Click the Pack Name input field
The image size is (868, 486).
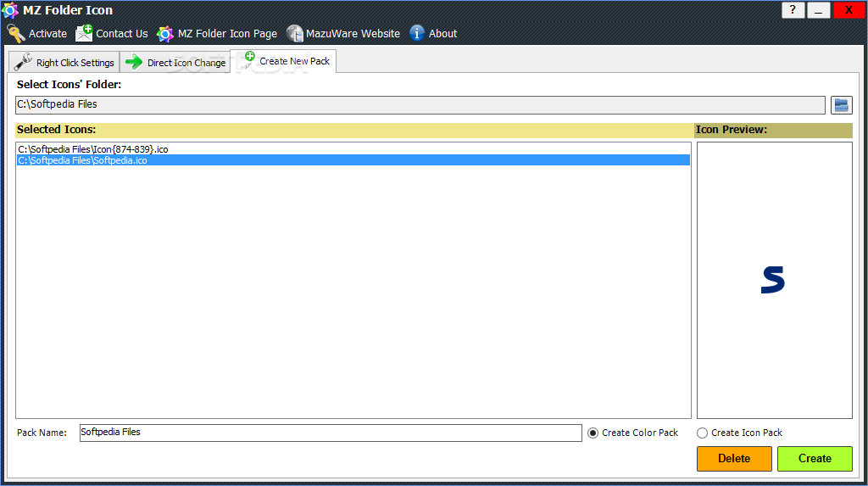tap(331, 433)
